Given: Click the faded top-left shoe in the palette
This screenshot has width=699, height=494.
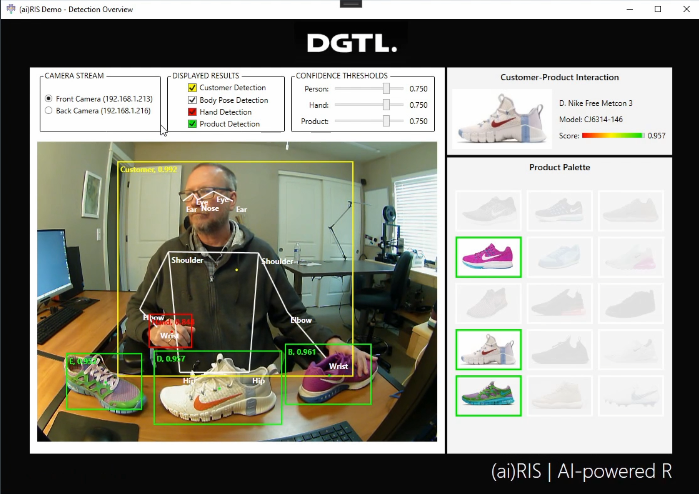Looking at the screenshot, I should (488, 211).
